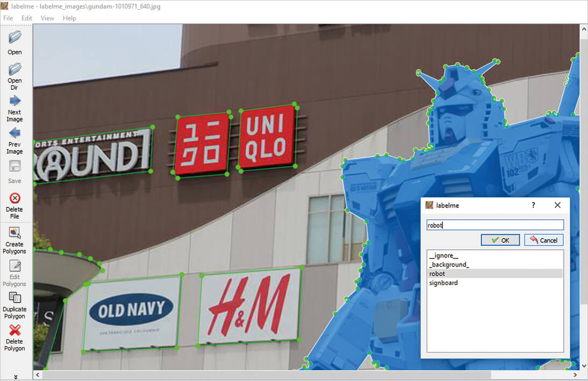588x381 pixels.
Task: Click the dialog help question mark
Action: (533, 205)
